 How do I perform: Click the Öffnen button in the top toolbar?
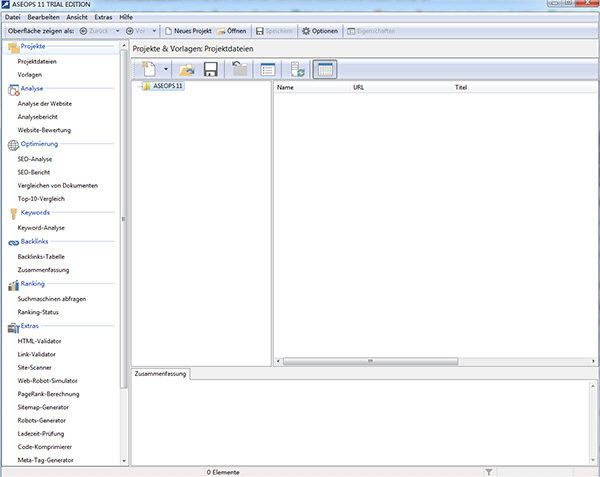232,31
